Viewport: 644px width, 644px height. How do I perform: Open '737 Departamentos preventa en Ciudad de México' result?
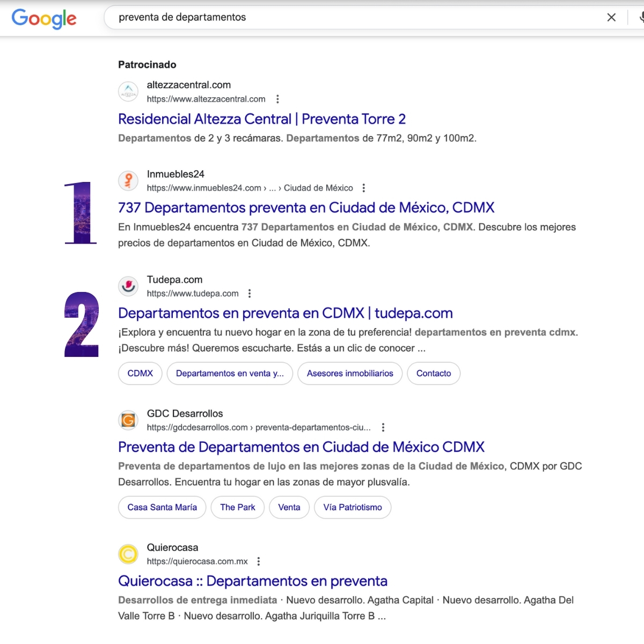[306, 208]
